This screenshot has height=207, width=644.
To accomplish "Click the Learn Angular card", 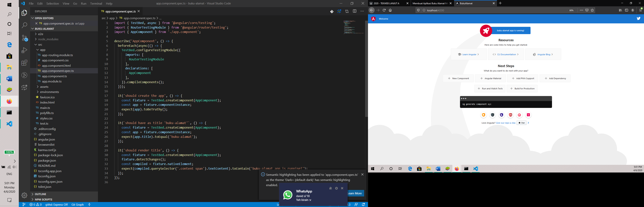I will click(x=468, y=54).
